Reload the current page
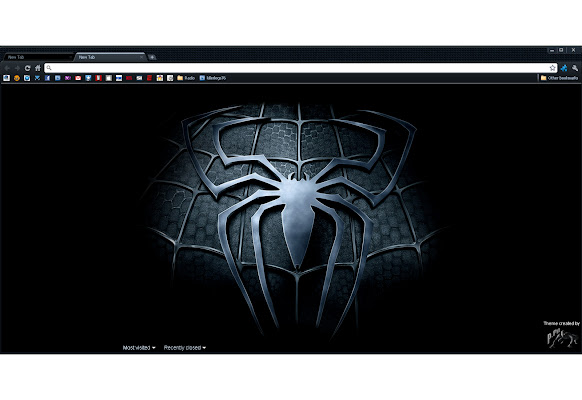582x400 pixels. point(27,68)
